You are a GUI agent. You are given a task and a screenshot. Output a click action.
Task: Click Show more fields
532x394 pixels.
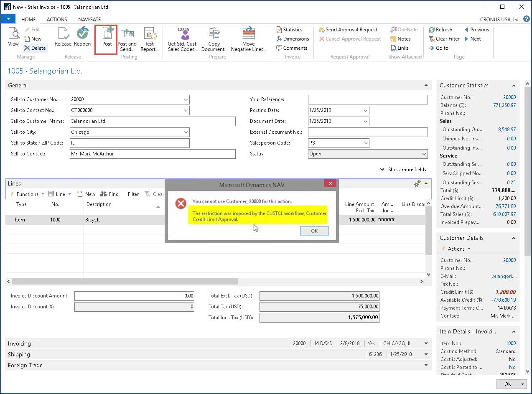403,170
